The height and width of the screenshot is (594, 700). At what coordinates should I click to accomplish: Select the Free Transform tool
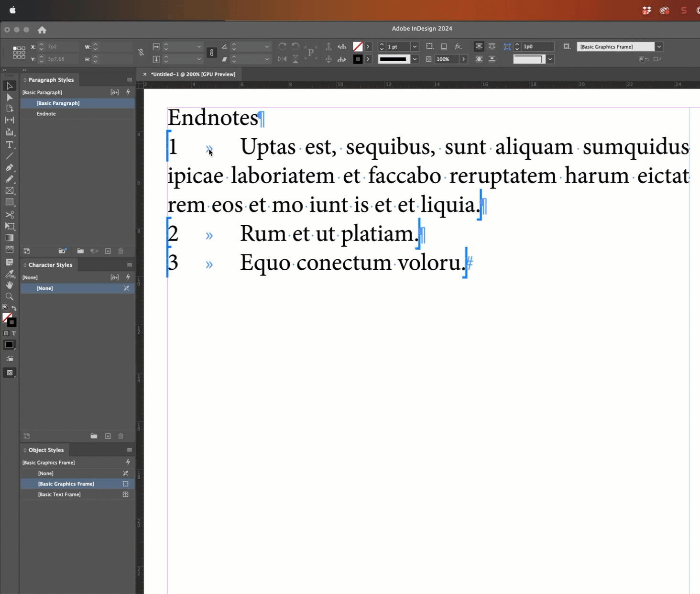point(10,226)
